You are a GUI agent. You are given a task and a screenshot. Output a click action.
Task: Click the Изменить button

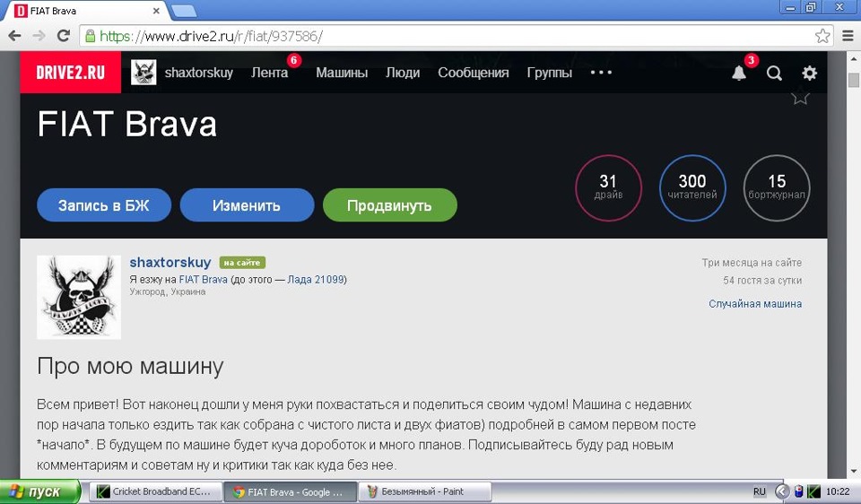pyautogui.click(x=247, y=205)
